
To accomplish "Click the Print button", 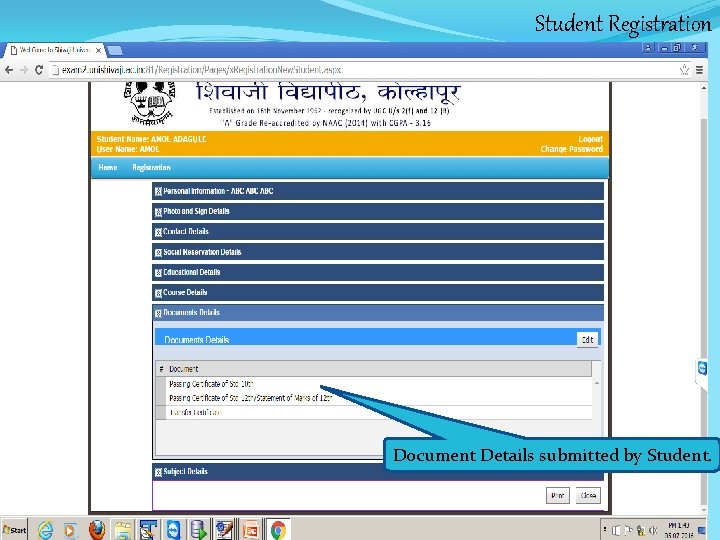I will pos(557,495).
